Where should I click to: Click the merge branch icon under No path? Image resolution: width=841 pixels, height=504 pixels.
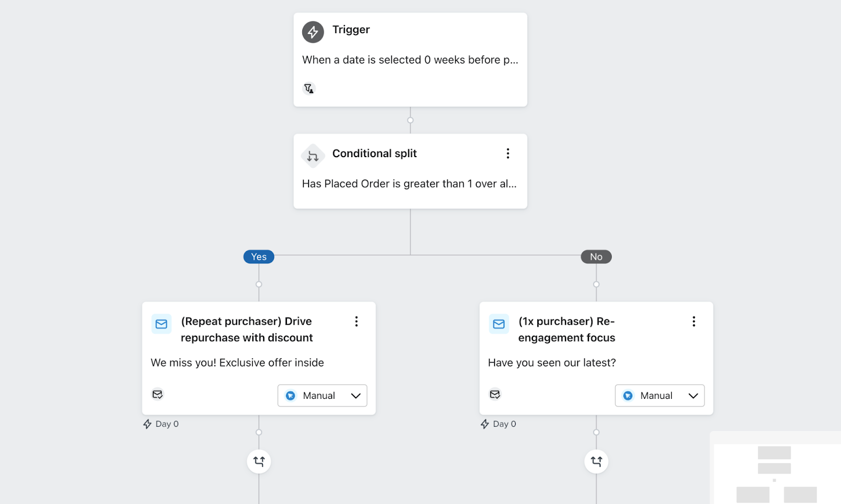pyautogui.click(x=597, y=461)
